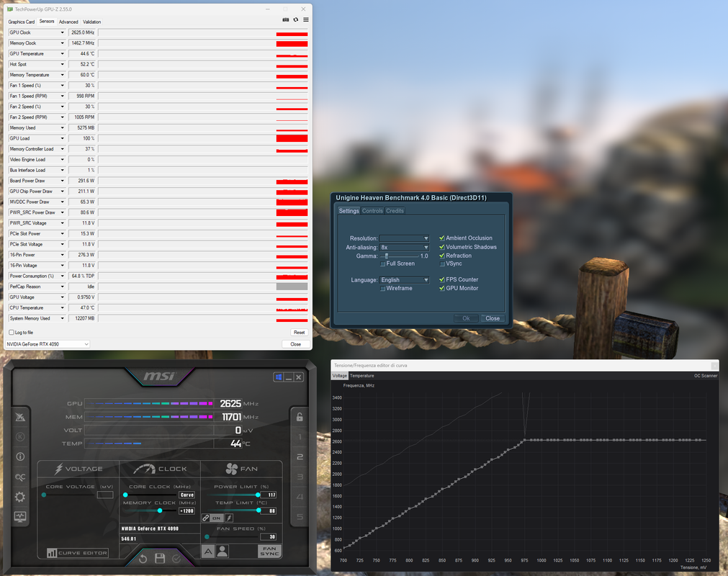Click MSI fighter jet logo icon in sidebar
This screenshot has width=728, height=576.
[20, 417]
